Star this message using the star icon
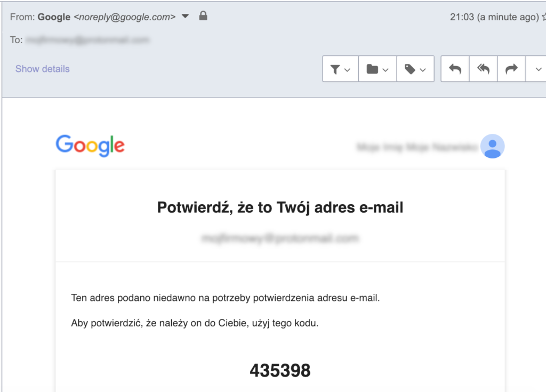This screenshot has width=546, height=392. tap(543, 17)
